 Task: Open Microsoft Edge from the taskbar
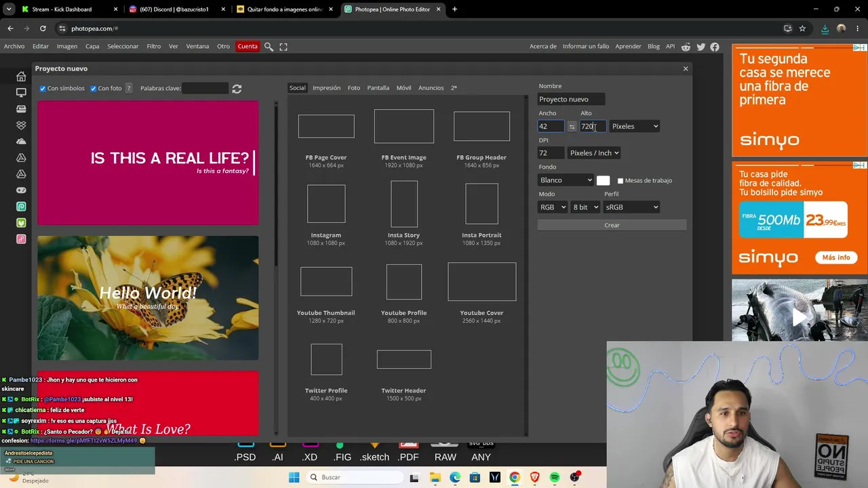click(x=455, y=477)
